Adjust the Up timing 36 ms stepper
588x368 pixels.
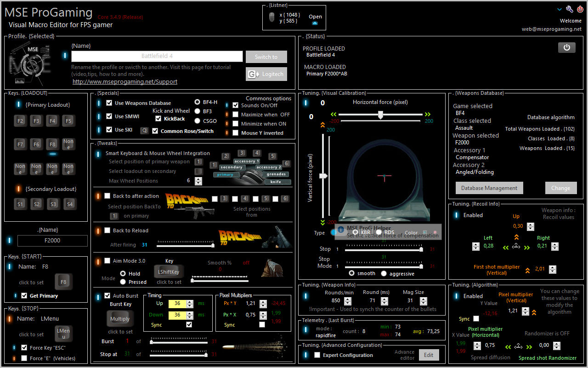coord(189,304)
